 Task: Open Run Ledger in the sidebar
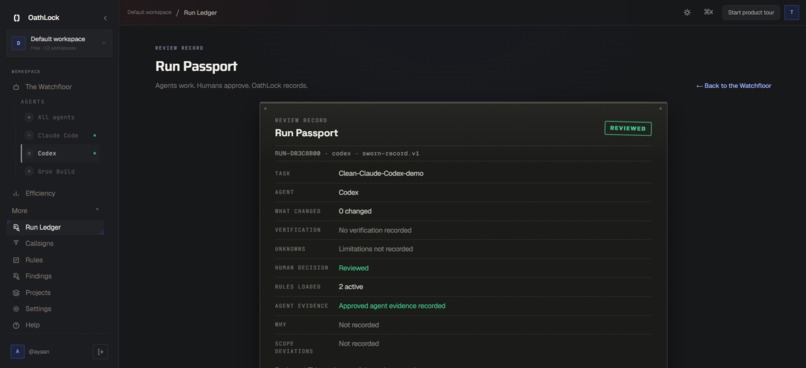tap(55, 227)
